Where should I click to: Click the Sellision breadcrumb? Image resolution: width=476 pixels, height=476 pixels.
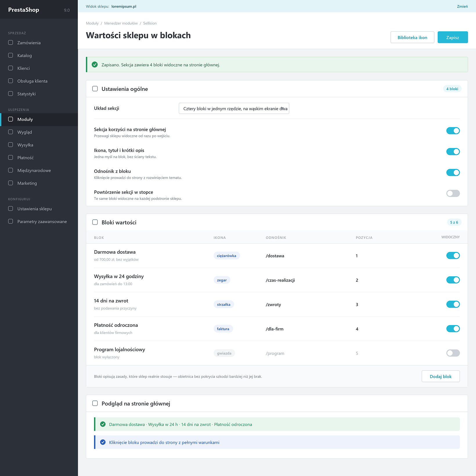(150, 23)
